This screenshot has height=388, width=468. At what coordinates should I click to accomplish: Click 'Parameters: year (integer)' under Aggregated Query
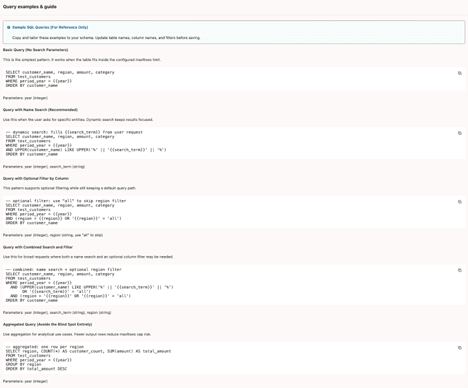point(25,381)
